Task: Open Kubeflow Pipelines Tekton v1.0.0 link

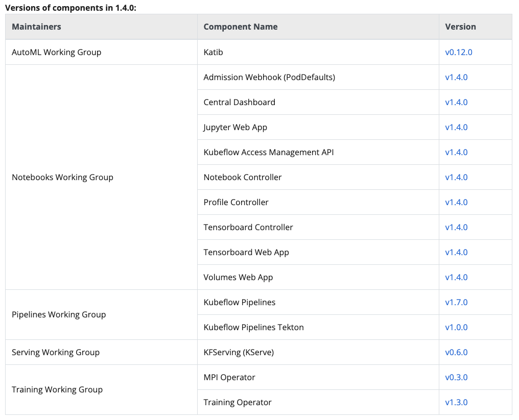Action: click(x=456, y=328)
